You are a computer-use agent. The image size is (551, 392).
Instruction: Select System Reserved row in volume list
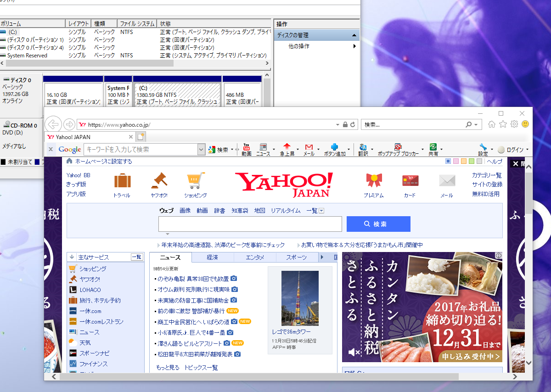[x=135, y=56]
